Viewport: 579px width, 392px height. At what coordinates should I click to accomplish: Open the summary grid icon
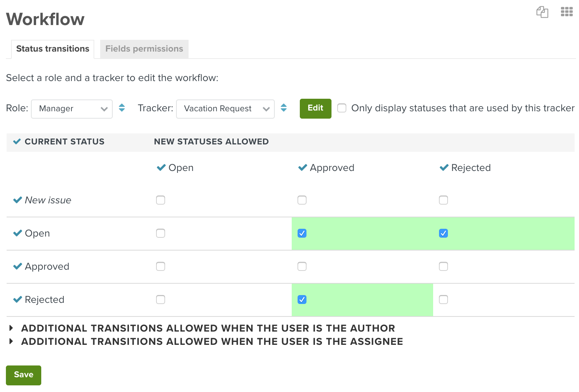[566, 12]
